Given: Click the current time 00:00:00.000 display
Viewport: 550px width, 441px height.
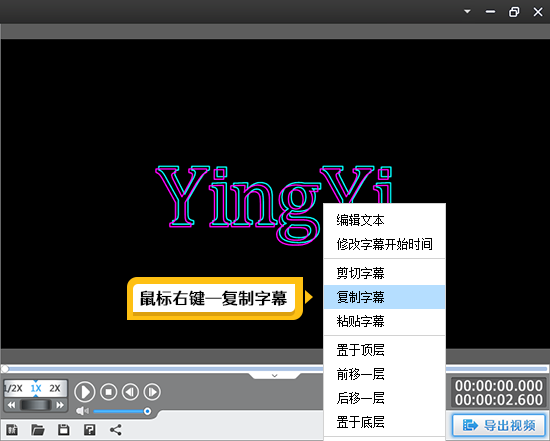Looking at the screenshot, I should point(498,386).
